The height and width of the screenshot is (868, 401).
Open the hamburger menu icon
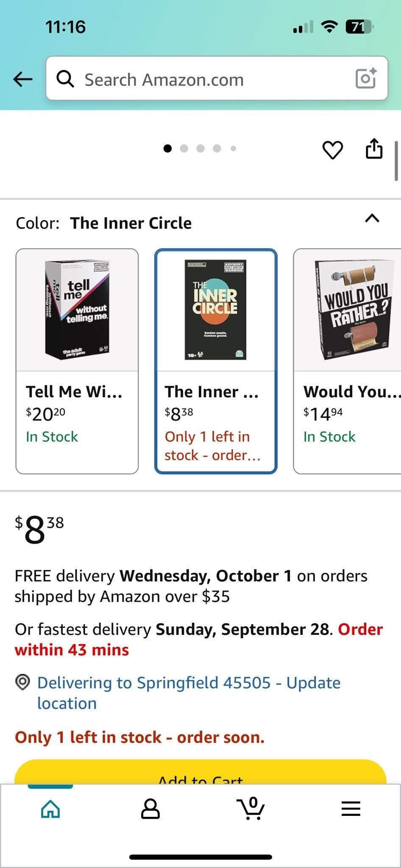351,809
